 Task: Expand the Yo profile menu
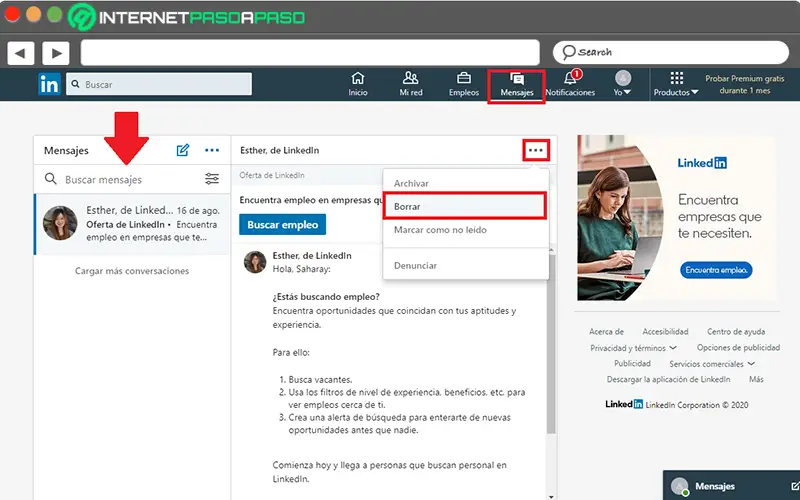(622, 84)
